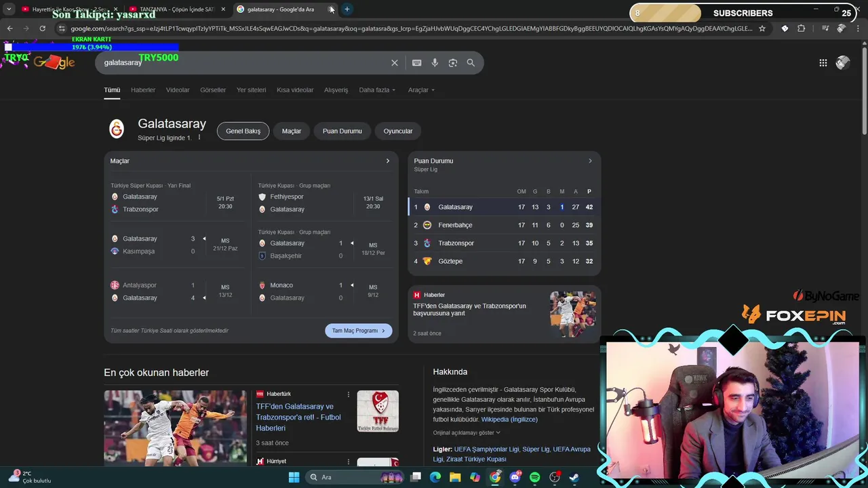Open File Explorer from taskbar

455,477
